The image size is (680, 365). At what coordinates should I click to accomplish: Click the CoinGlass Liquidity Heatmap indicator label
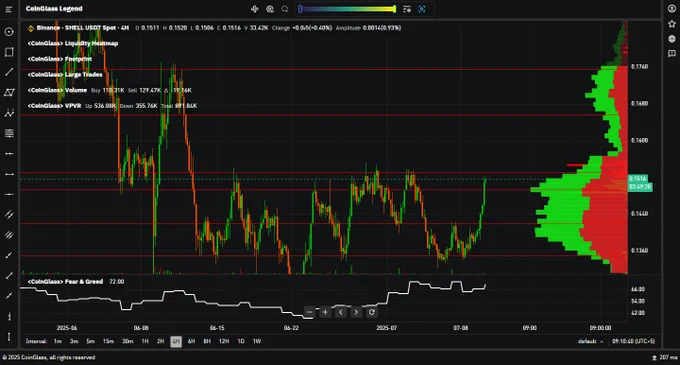point(73,43)
